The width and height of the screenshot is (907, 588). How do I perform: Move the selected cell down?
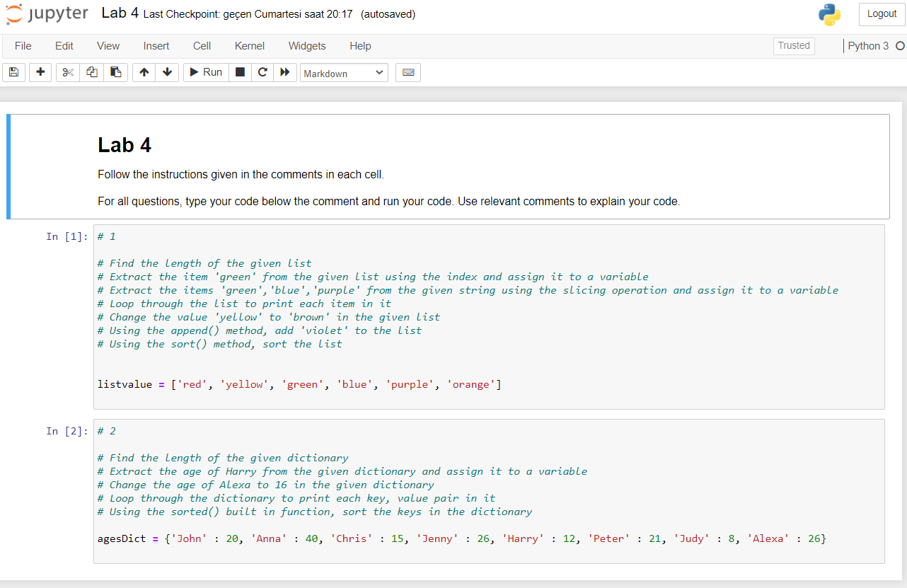[x=168, y=71]
